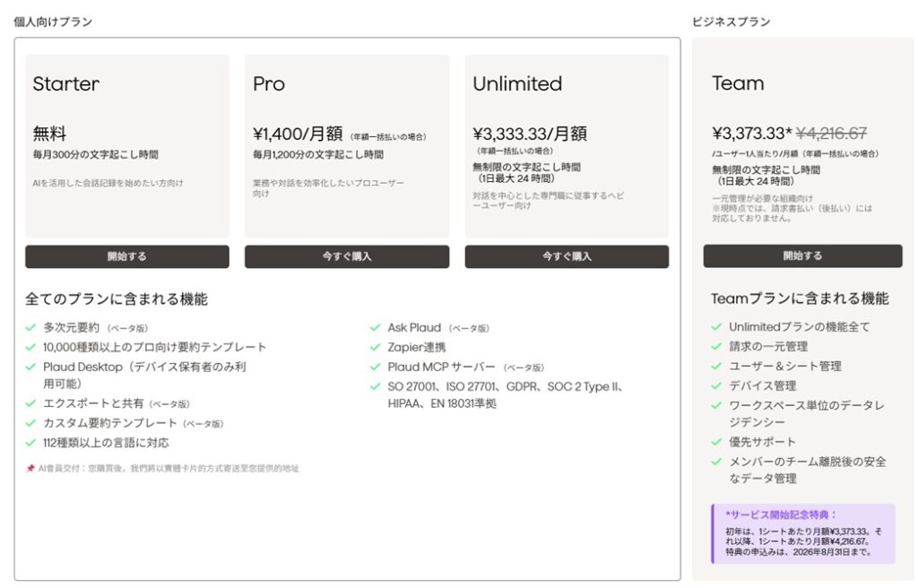Click the Zapier連携 feature text
The image size is (918, 588).
point(417,347)
